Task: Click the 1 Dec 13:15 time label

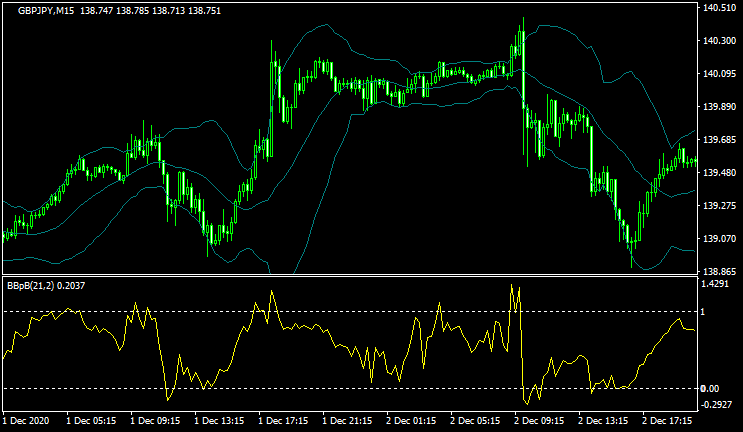Action: click(219, 421)
